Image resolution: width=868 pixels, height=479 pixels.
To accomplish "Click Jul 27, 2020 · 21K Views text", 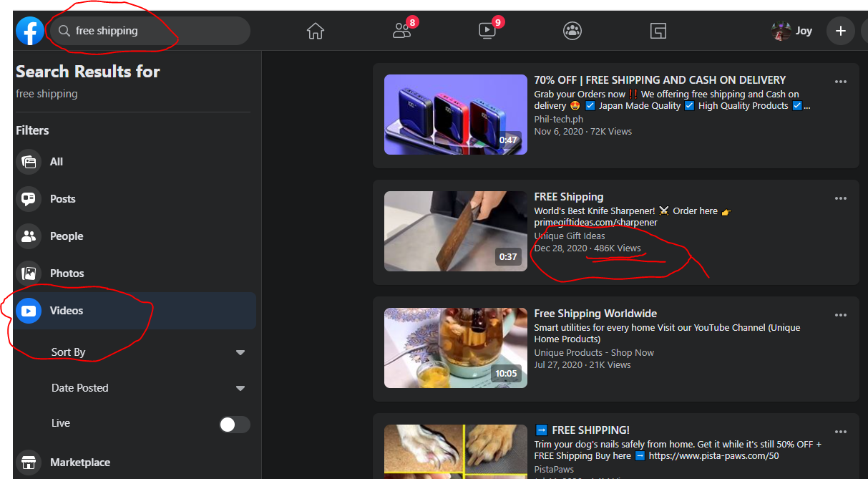I will [x=582, y=364].
